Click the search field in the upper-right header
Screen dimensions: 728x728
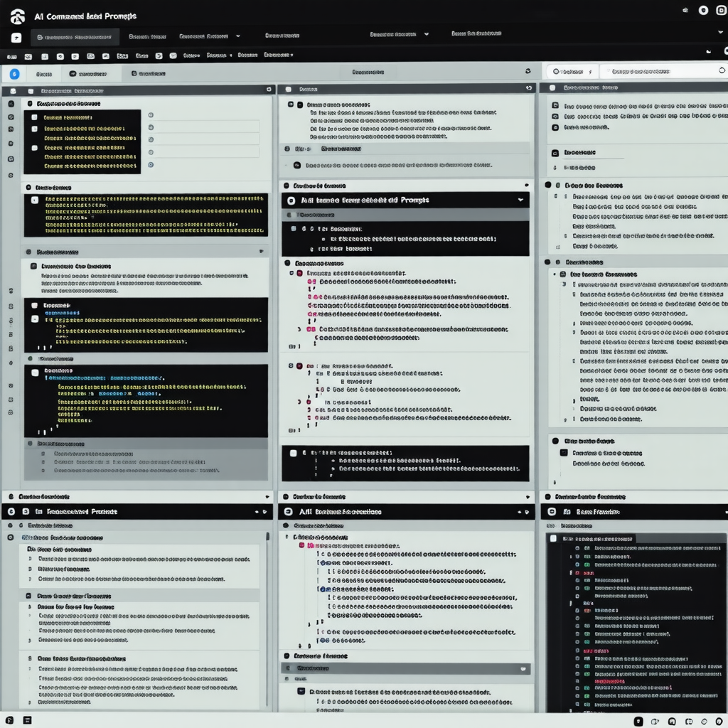tap(663, 72)
